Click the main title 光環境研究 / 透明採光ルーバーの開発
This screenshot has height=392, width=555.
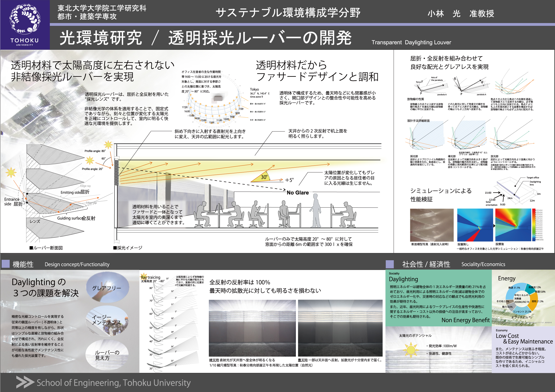click(x=206, y=38)
